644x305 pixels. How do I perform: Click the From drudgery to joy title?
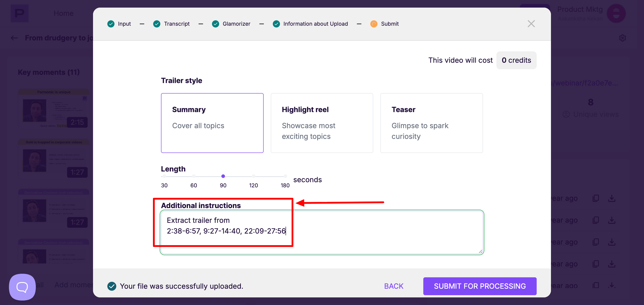(59, 38)
